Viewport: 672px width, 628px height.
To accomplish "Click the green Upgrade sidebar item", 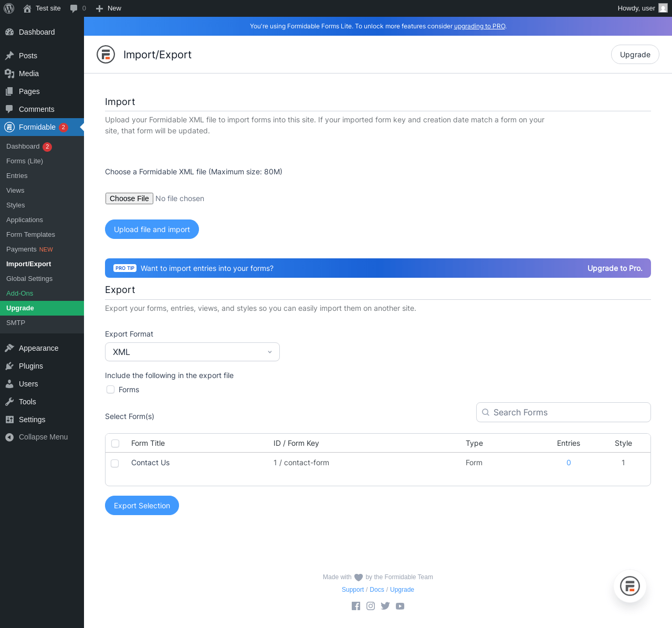I will 42,308.
